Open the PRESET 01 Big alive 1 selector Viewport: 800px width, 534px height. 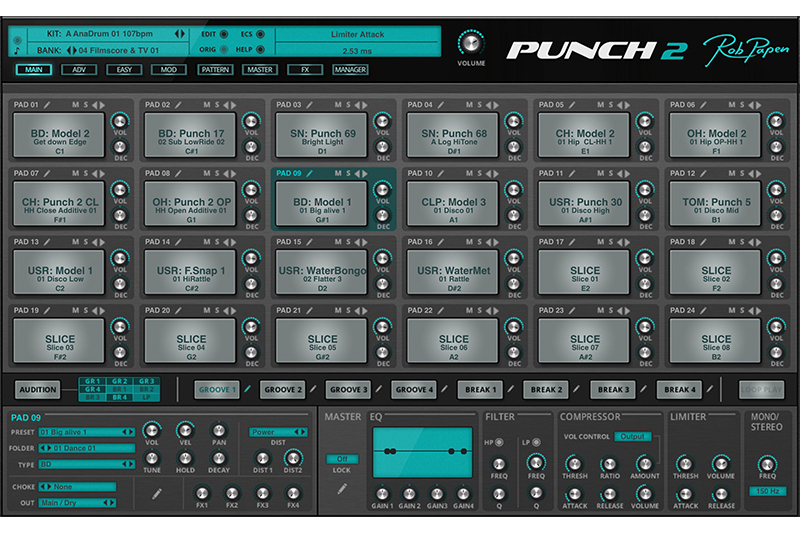pyautogui.click(x=87, y=432)
